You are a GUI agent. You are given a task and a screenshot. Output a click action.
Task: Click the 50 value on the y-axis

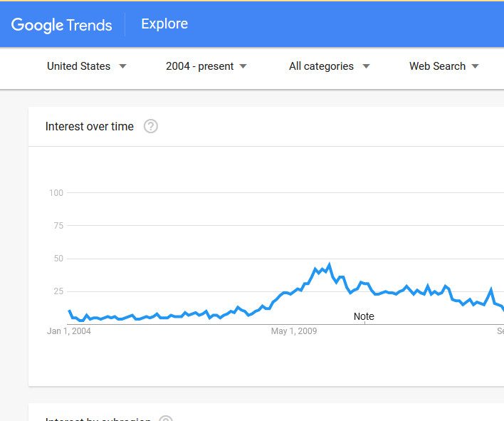(x=58, y=259)
